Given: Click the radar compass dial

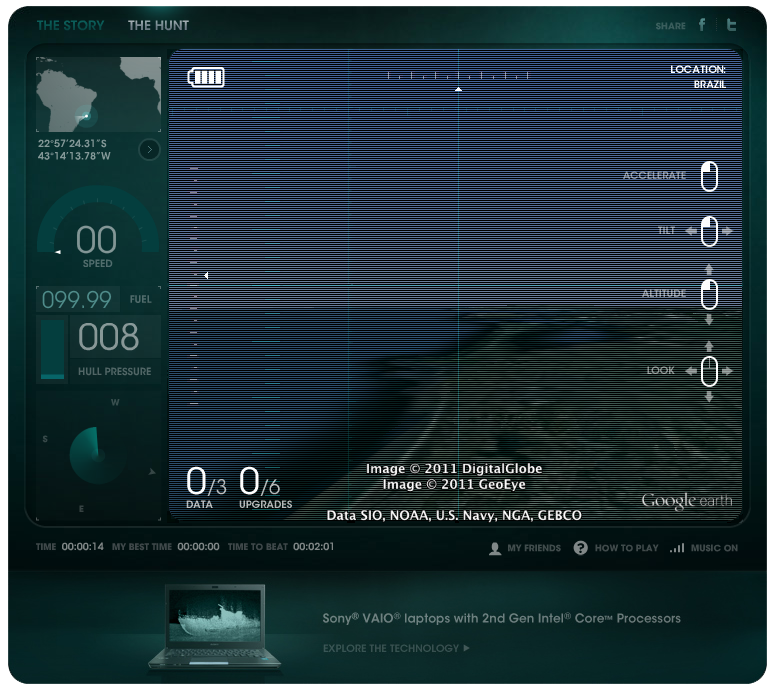Looking at the screenshot, I should point(98,455).
